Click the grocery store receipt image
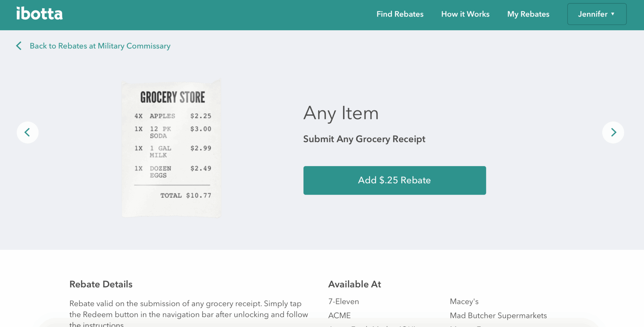Viewport: 644px width, 327px height. (171, 148)
